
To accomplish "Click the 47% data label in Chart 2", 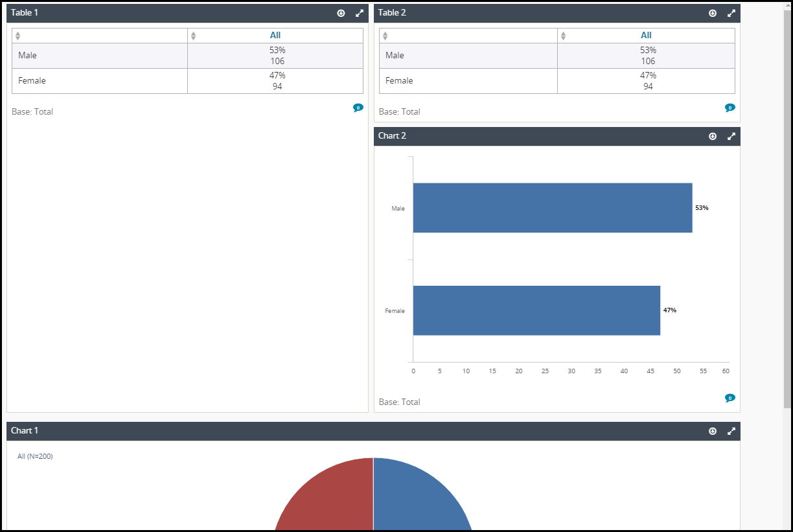I will (x=670, y=310).
